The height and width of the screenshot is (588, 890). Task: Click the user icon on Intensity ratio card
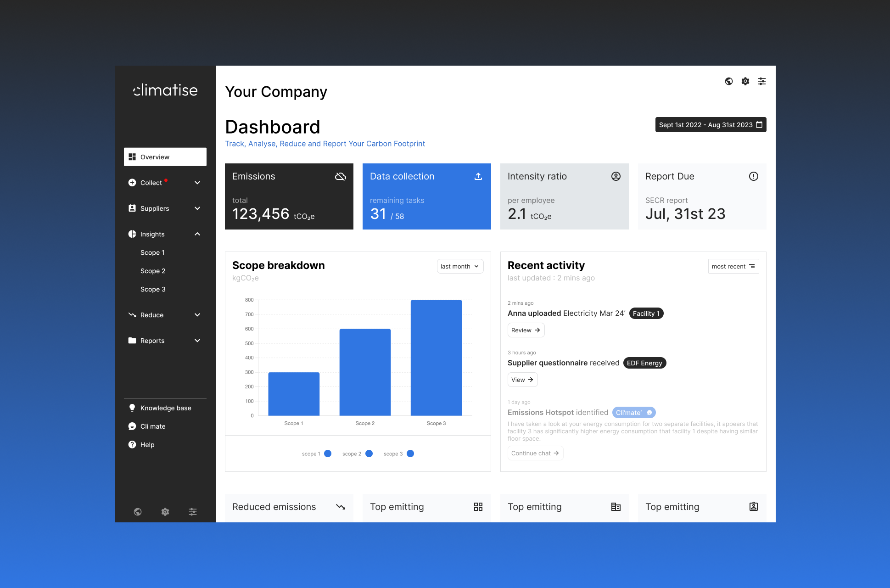tap(616, 176)
